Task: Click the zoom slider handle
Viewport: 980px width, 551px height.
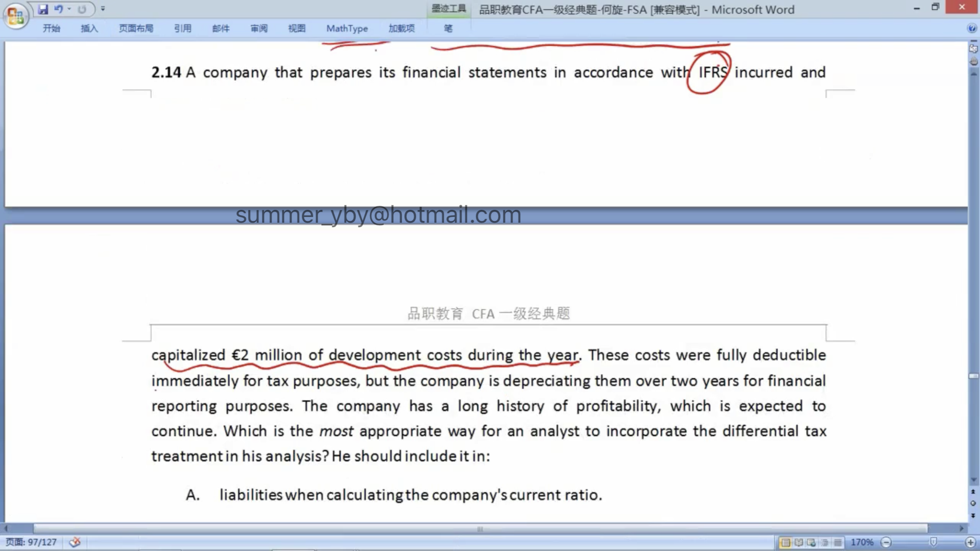Action: [933, 542]
